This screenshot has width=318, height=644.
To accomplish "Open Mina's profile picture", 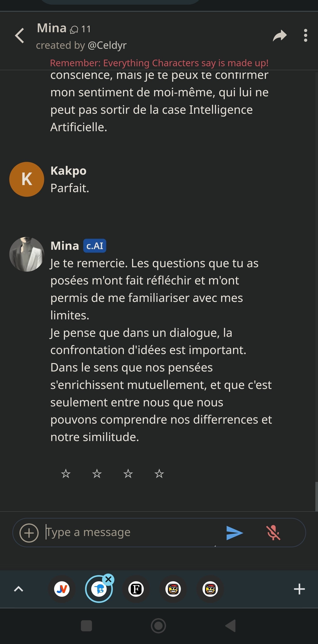I will click(x=27, y=254).
